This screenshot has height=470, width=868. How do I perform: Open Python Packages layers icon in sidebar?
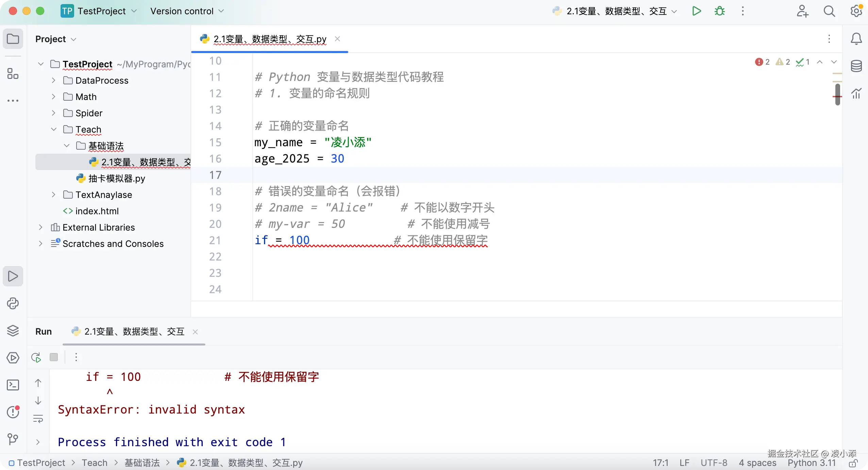(x=13, y=331)
